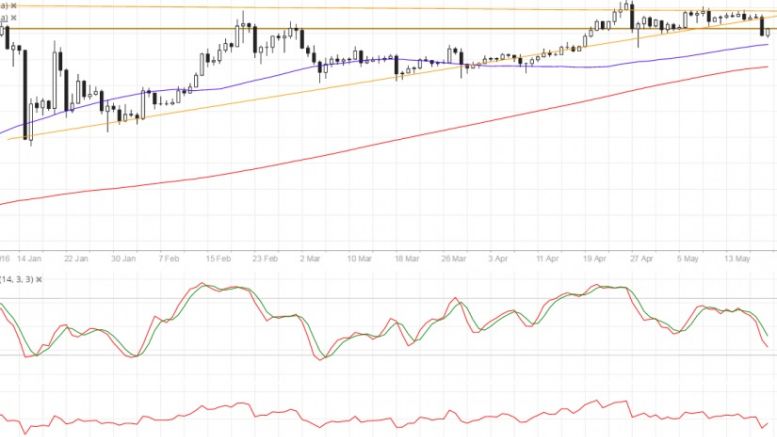Select the 27 Apr date label
Screen dimensions: 777x437
click(x=642, y=258)
